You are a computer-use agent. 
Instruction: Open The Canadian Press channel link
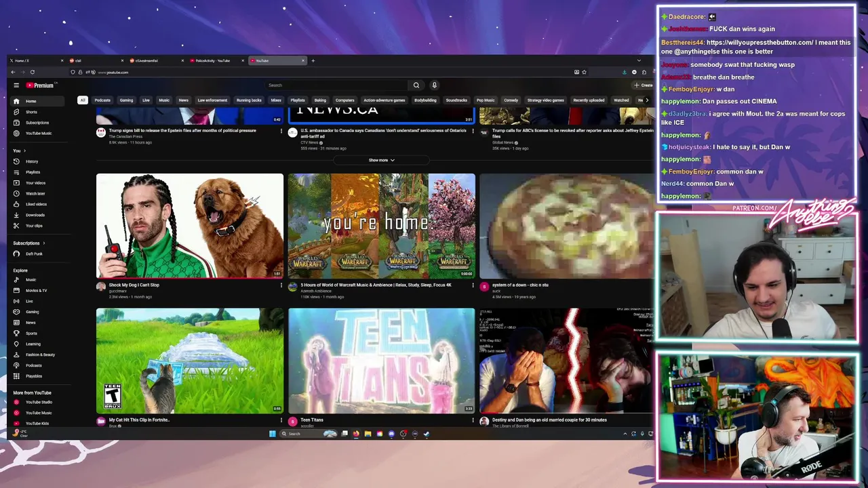pos(125,137)
